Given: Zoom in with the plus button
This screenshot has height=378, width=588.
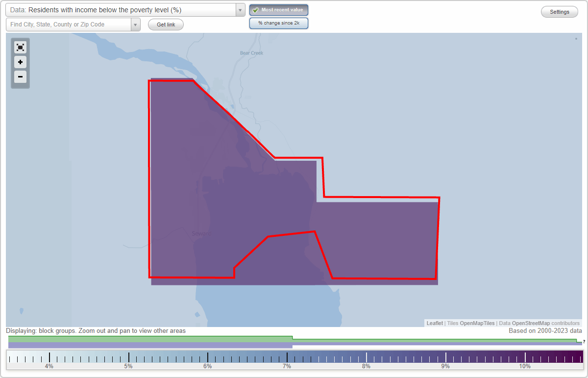Looking at the screenshot, I should click(x=20, y=62).
